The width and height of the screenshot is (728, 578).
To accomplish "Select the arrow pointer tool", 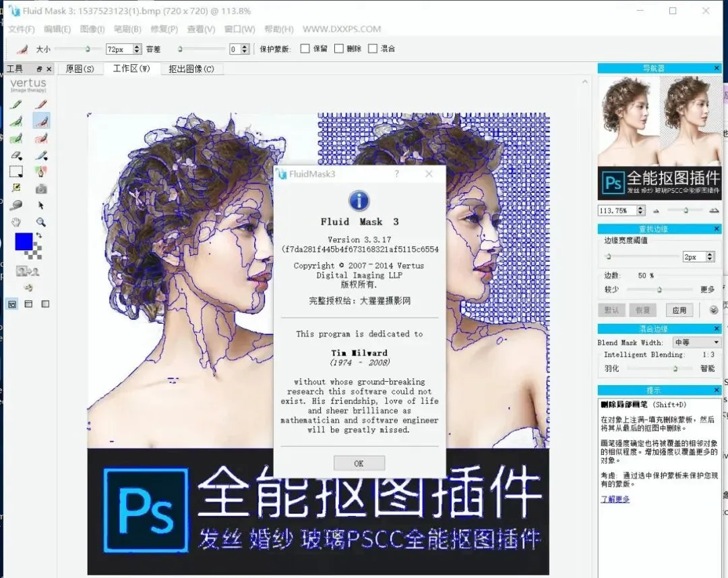I will (x=41, y=205).
